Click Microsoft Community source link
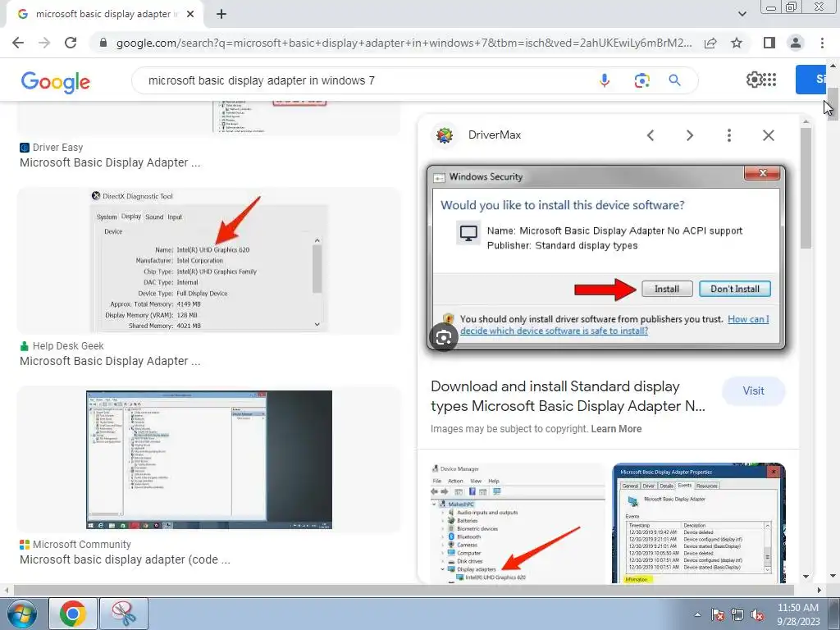Screen dimensions: 840x630 pos(81,545)
